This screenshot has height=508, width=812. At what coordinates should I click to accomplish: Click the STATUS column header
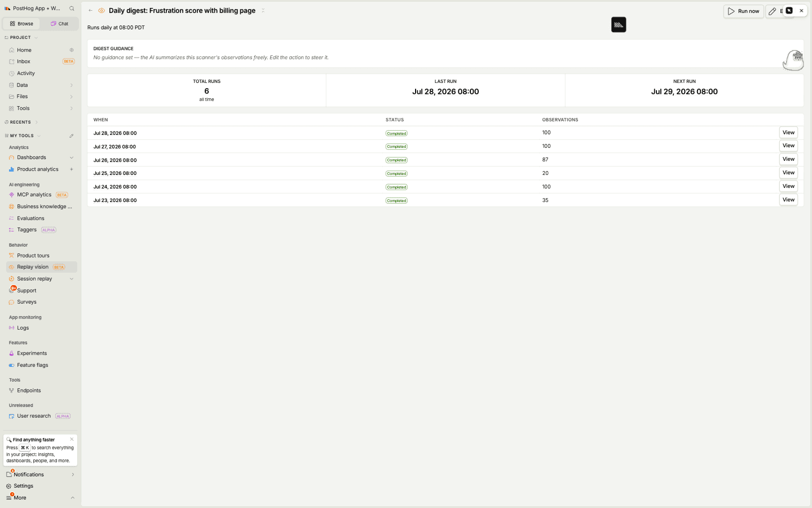click(x=395, y=120)
